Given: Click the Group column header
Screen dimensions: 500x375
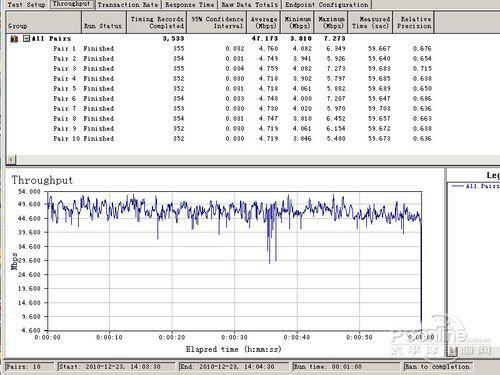Looking at the screenshot, I should coord(44,22).
